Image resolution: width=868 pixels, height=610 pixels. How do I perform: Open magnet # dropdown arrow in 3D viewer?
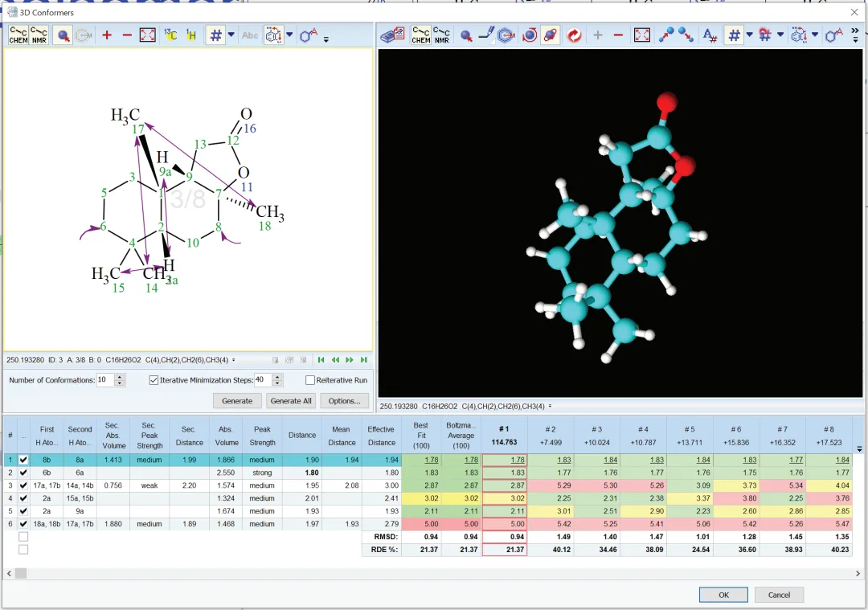point(780,35)
